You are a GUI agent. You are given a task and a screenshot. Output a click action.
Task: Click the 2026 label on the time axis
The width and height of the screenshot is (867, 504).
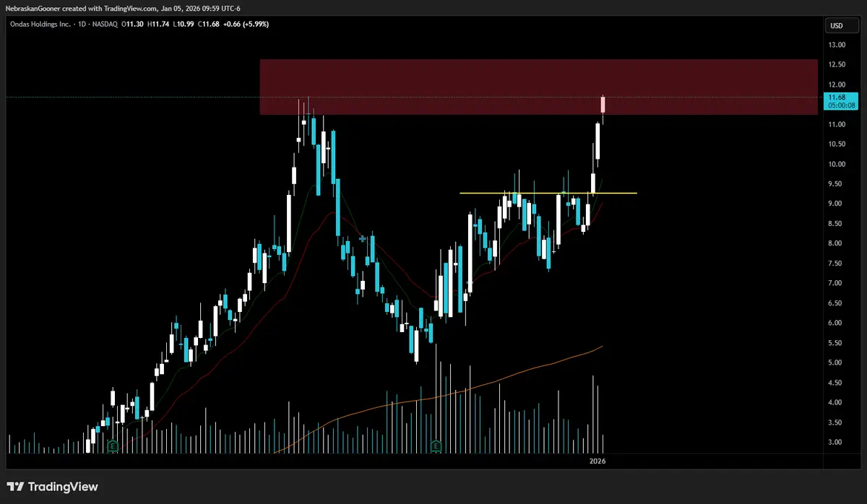[x=597, y=461]
